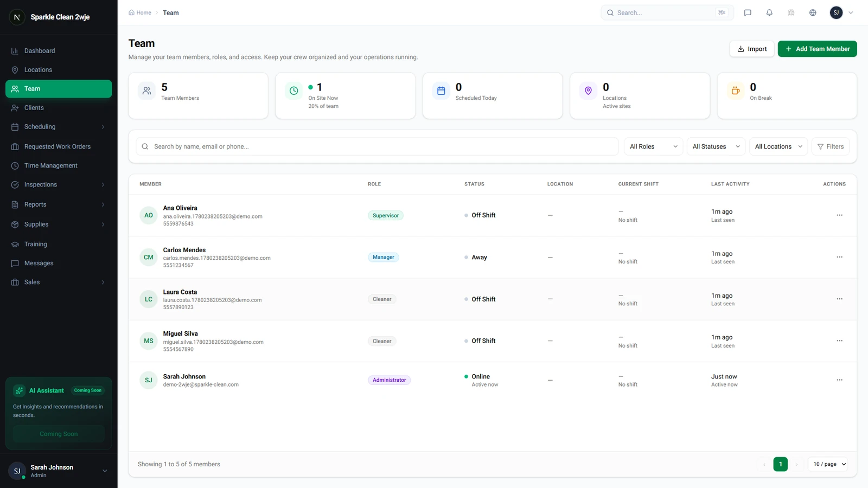
Task: Open the All Roles dropdown
Action: pyautogui.click(x=654, y=146)
